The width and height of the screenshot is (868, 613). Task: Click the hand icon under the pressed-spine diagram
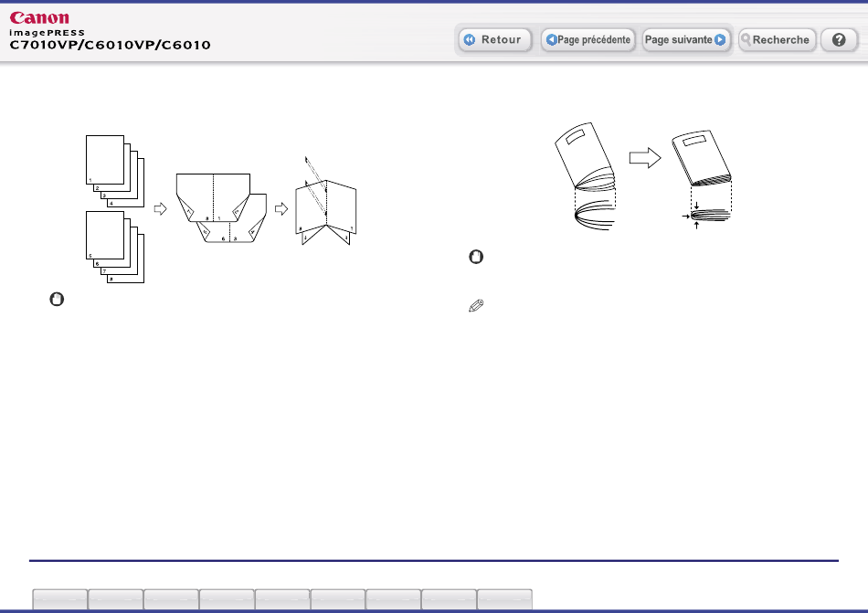pyautogui.click(x=476, y=257)
